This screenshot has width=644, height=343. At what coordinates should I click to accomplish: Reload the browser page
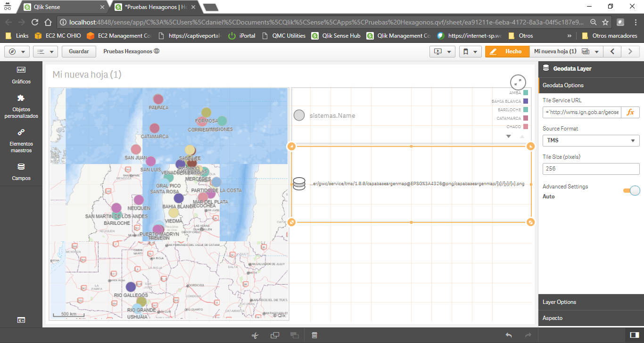[34, 22]
